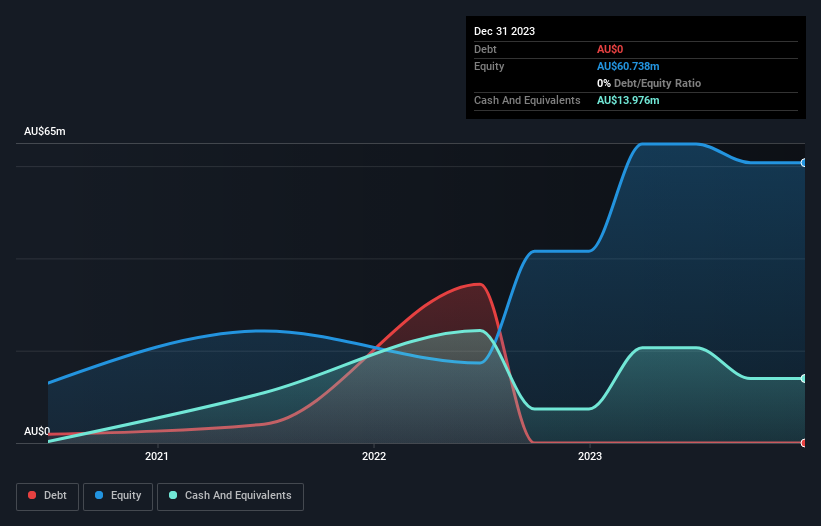Click the AU$13.976m cash value
The height and width of the screenshot is (526, 821).
[628, 100]
